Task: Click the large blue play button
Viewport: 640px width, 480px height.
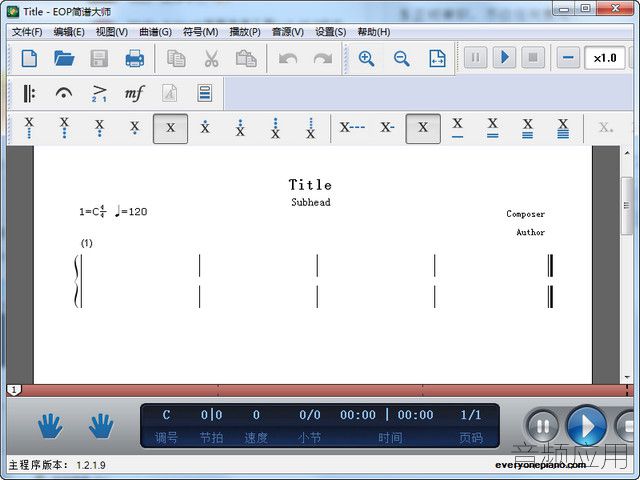Action: pos(587,426)
